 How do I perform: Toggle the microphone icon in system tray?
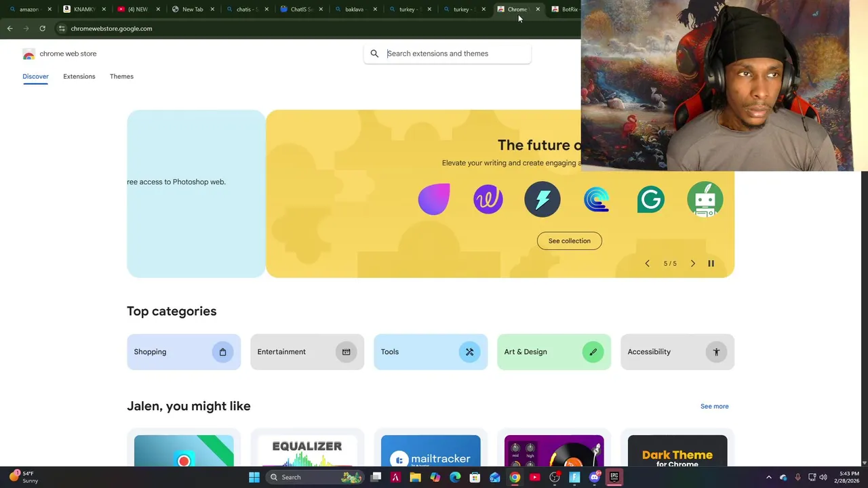797,477
